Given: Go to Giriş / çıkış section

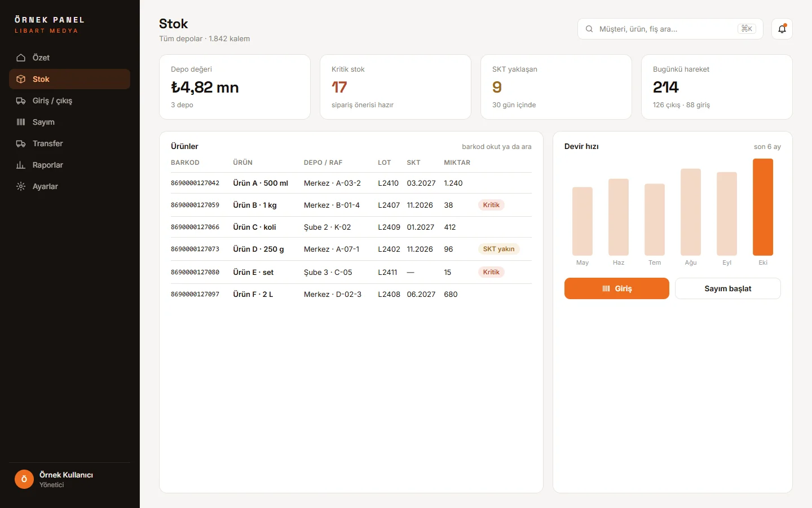Looking at the screenshot, I should pyautogui.click(x=69, y=100).
